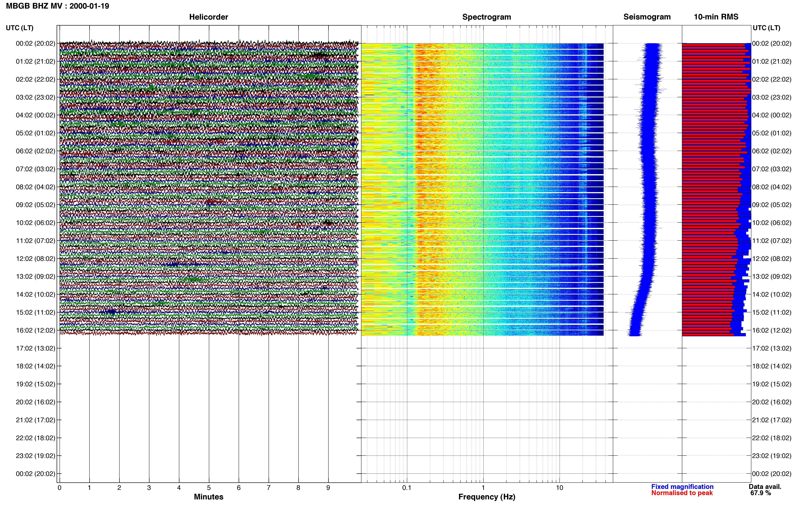Viewport: 812px width, 508px height.
Task: Click the Fixed magnification legend text
Action: [682, 486]
